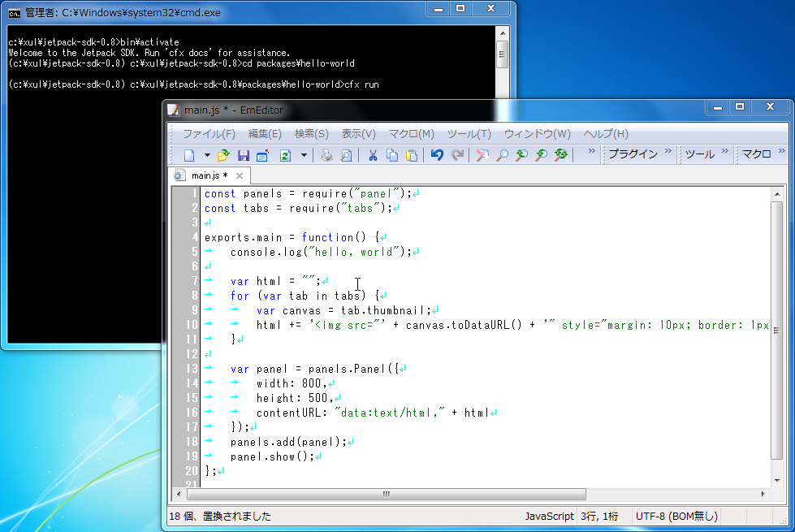Click the UTF-8 encoding in status bar
Image resolution: width=795 pixels, height=532 pixels.
pos(676,516)
